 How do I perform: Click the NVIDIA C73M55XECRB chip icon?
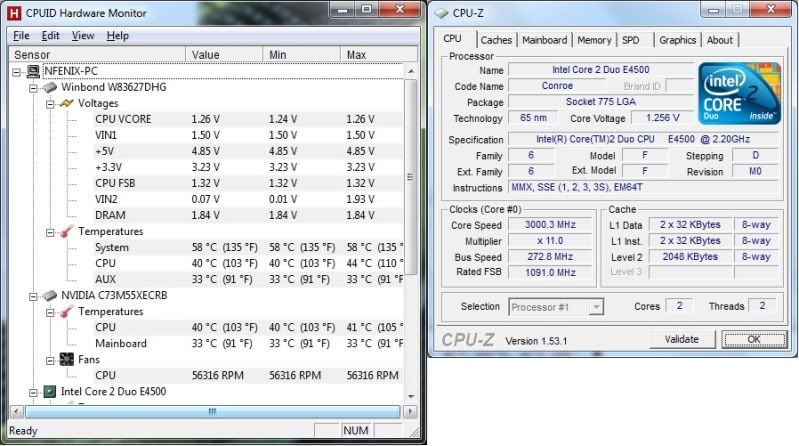coord(49,296)
